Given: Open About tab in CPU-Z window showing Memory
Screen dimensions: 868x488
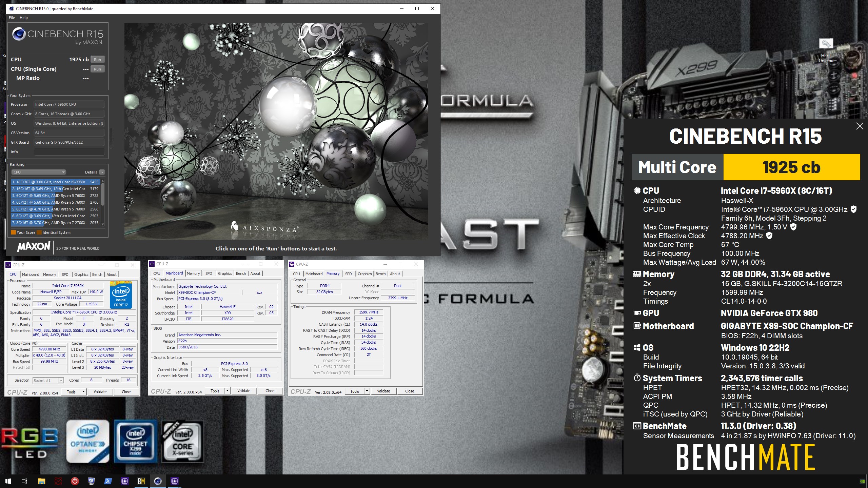Looking at the screenshot, I should (x=395, y=274).
